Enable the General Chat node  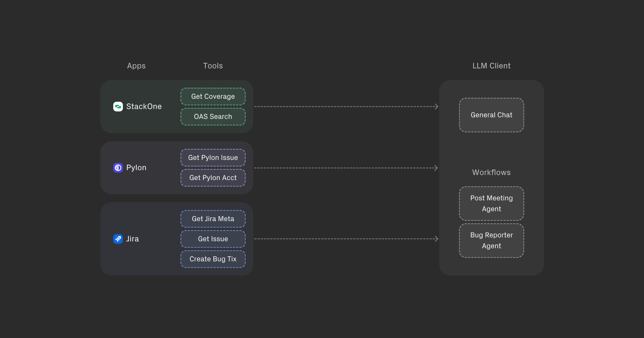[491, 115]
